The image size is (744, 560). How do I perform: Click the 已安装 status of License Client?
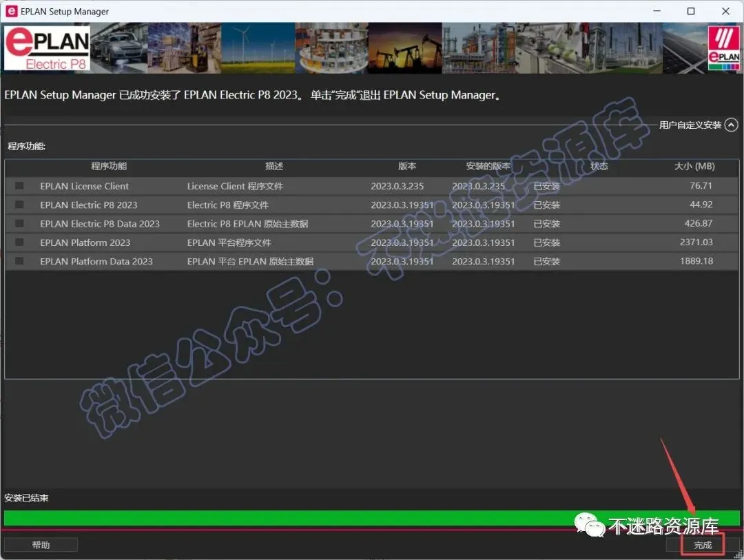pos(546,186)
